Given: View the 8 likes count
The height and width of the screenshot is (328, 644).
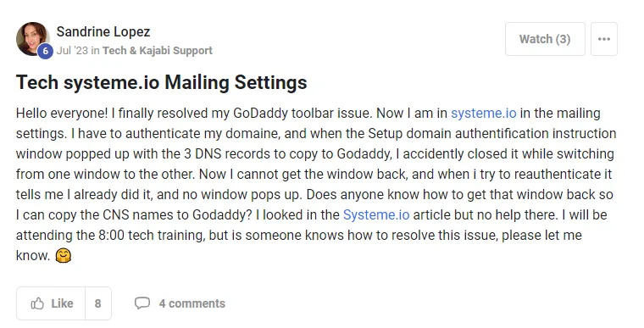Looking at the screenshot, I should click(97, 303).
